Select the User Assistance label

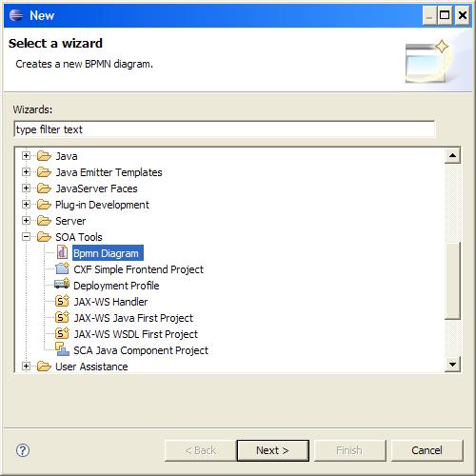click(91, 367)
